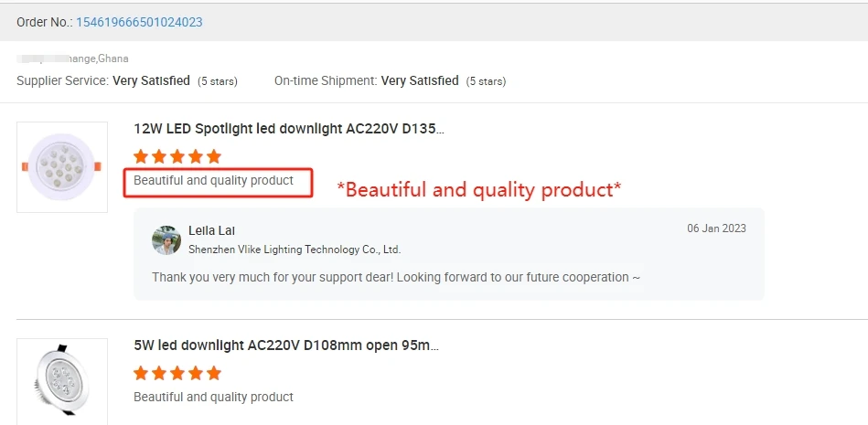Click the On-time Shipment Very Satisfied rating
868x425 pixels.
point(420,80)
